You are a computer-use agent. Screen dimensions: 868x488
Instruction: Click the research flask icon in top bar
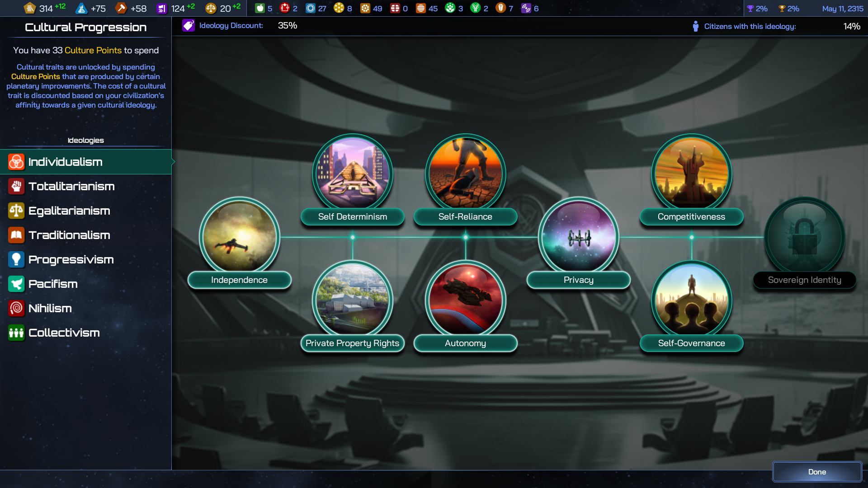tap(81, 8)
